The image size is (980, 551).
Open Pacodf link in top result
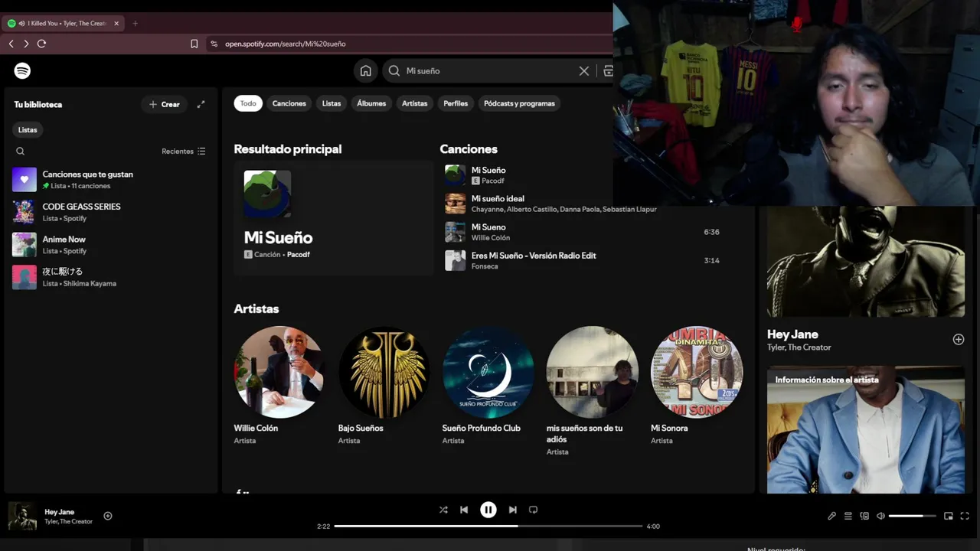tap(299, 255)
